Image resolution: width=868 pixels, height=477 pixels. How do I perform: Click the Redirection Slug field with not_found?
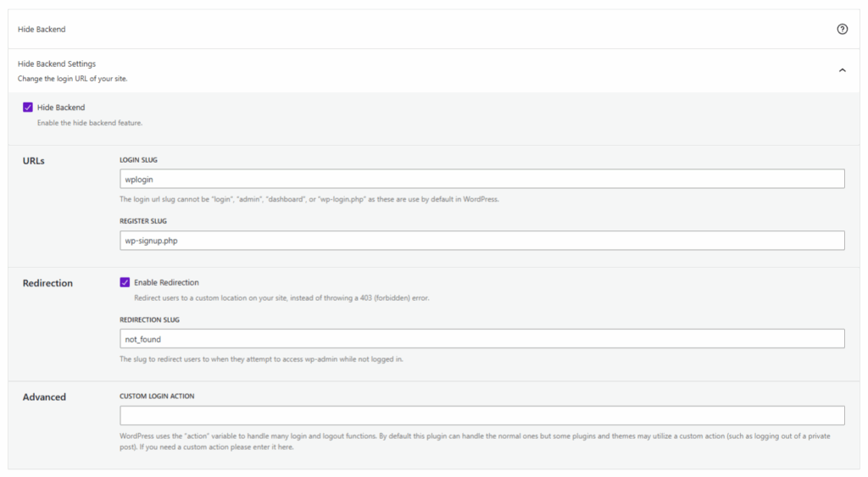point(482,339)
